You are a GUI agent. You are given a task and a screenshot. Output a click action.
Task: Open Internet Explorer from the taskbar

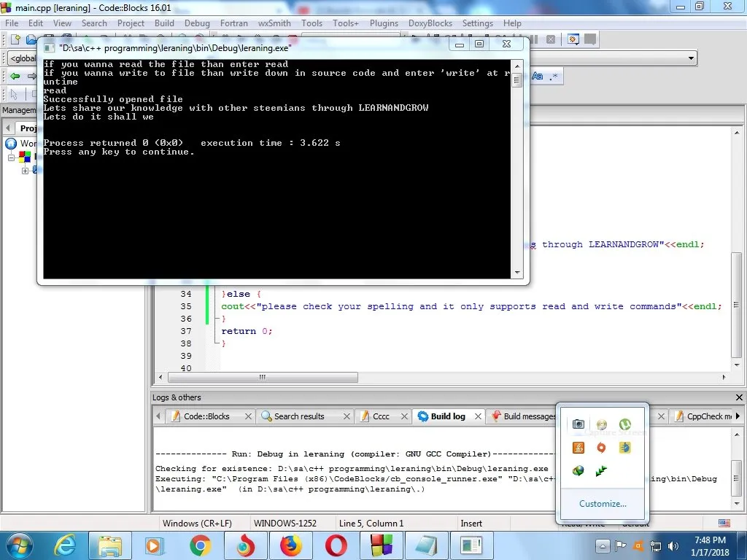click(65, 545)
